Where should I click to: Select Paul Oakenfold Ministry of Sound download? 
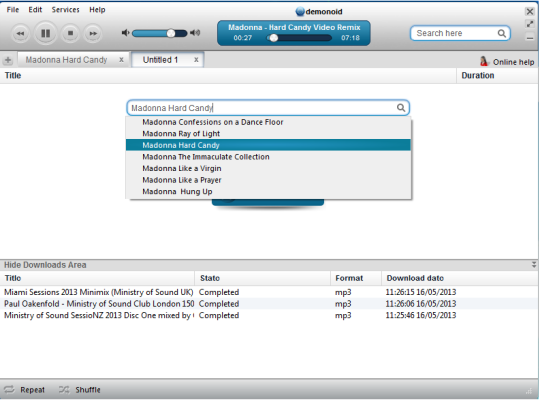269,304
